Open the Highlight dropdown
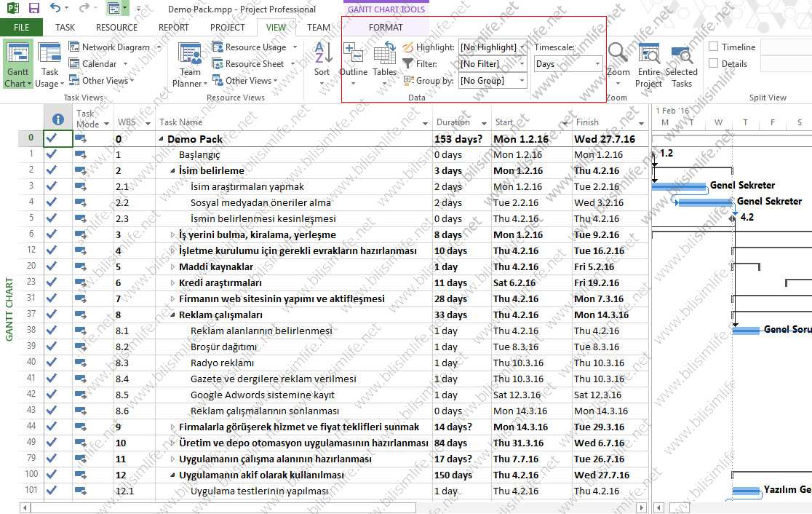812x514 pixels. [522, 47]
